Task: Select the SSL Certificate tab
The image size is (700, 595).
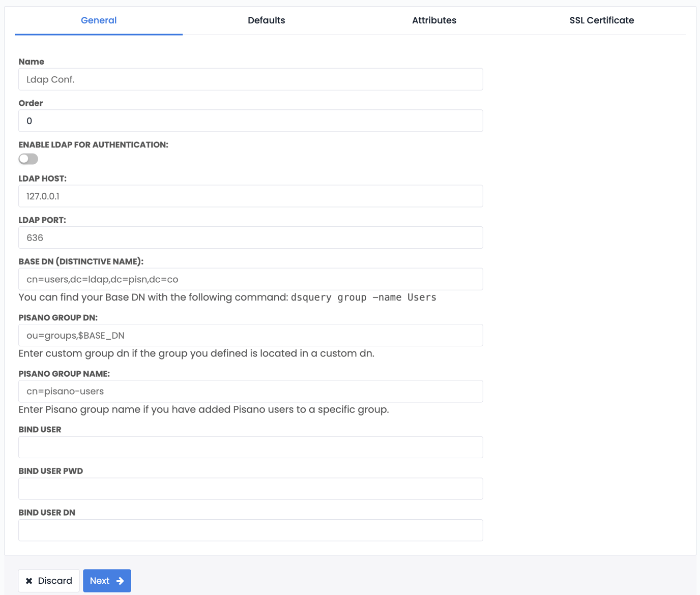Action: coord(602,20)
